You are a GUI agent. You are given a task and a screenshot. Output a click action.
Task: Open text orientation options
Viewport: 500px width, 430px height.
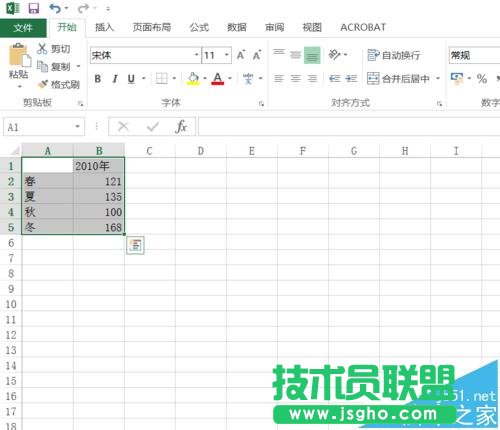[338, 54]
